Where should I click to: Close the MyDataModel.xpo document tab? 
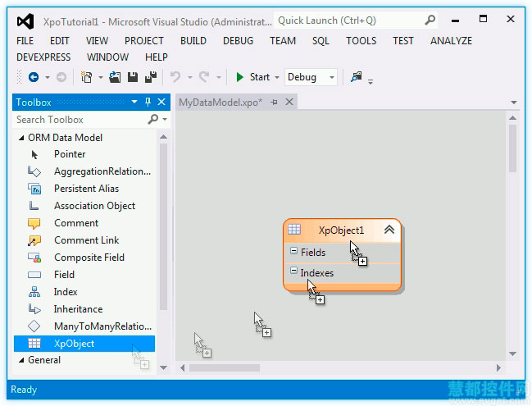click(x=289, y=102)
